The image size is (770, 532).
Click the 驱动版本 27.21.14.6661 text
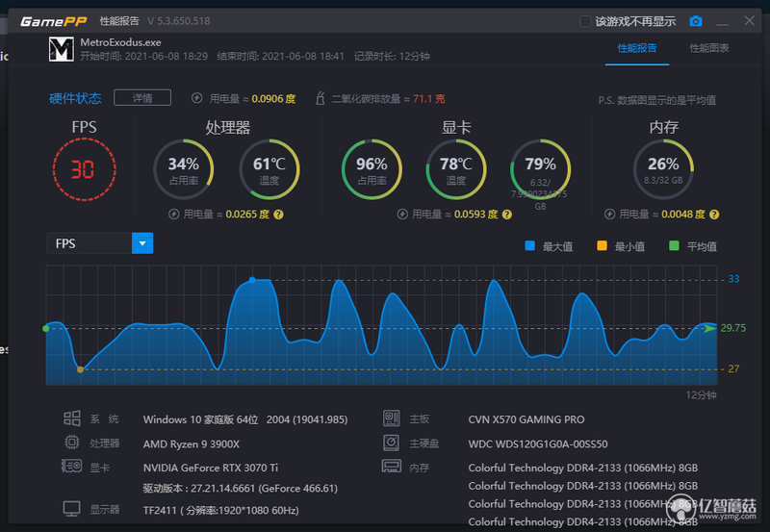point(240,489)
